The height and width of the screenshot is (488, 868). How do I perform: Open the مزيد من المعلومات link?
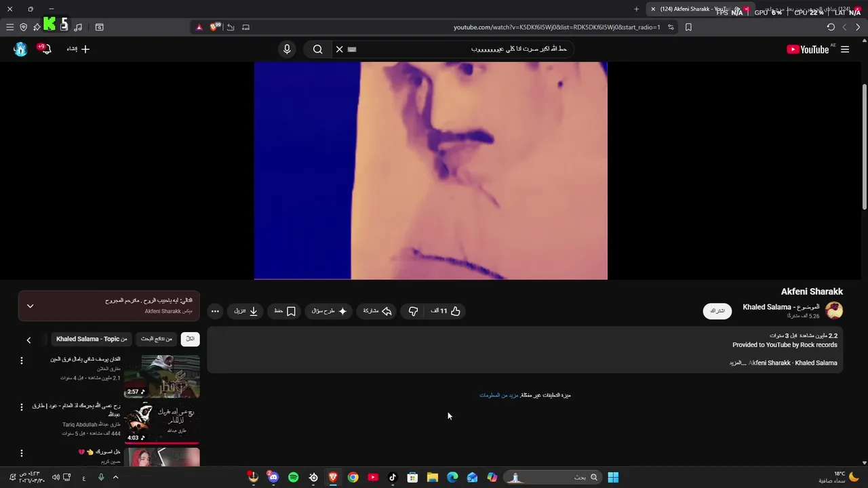pos(498,395)
